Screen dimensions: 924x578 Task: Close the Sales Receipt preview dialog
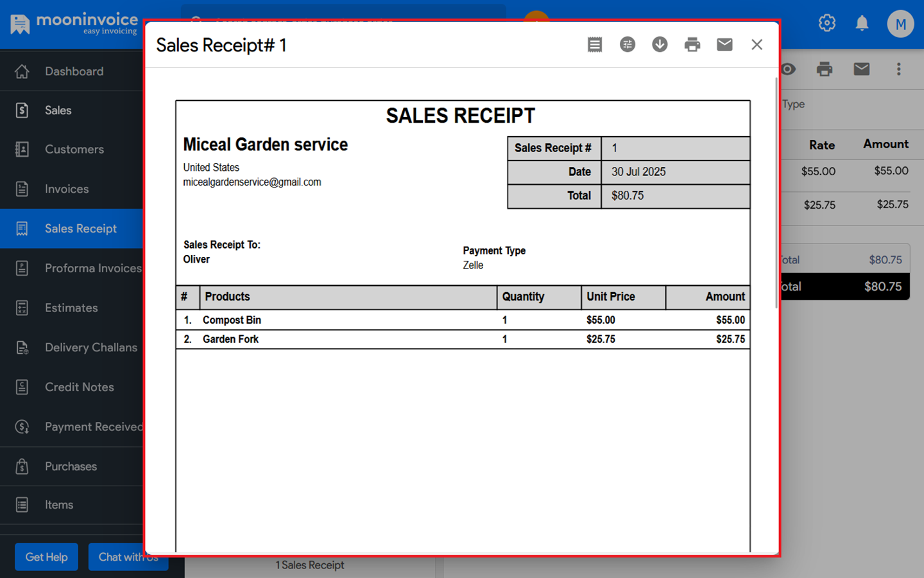pyautogui.click(x=757, y=44)
